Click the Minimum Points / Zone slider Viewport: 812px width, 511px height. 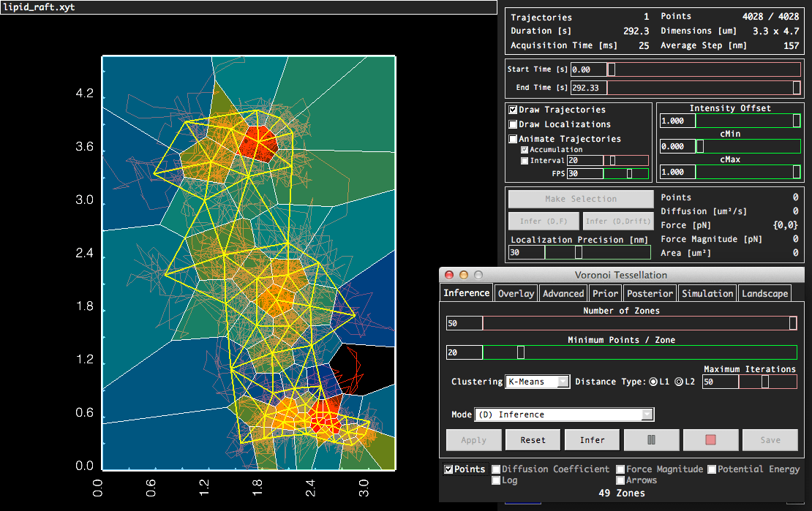pos(521,352)
